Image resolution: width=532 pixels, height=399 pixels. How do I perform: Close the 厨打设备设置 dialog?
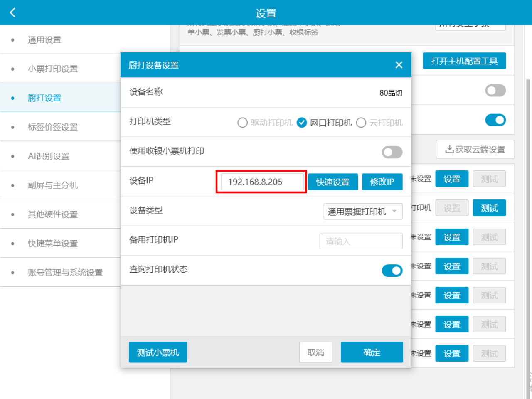(399, 65)
